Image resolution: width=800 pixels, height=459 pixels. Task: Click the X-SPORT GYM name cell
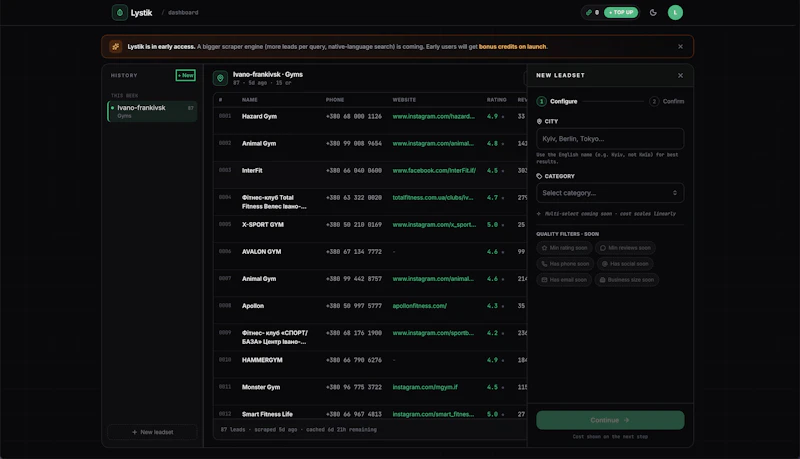coord(262,224)
